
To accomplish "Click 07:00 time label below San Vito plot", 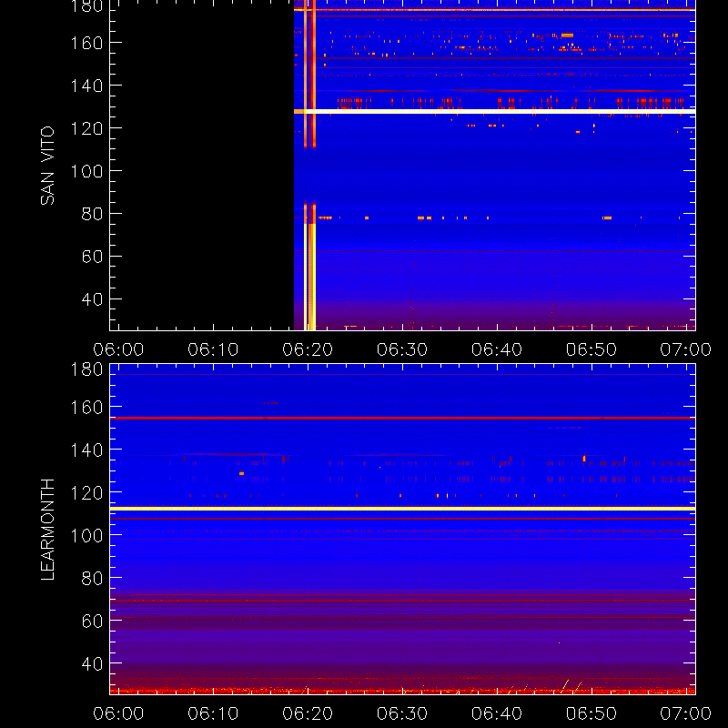I will [686, 349].
